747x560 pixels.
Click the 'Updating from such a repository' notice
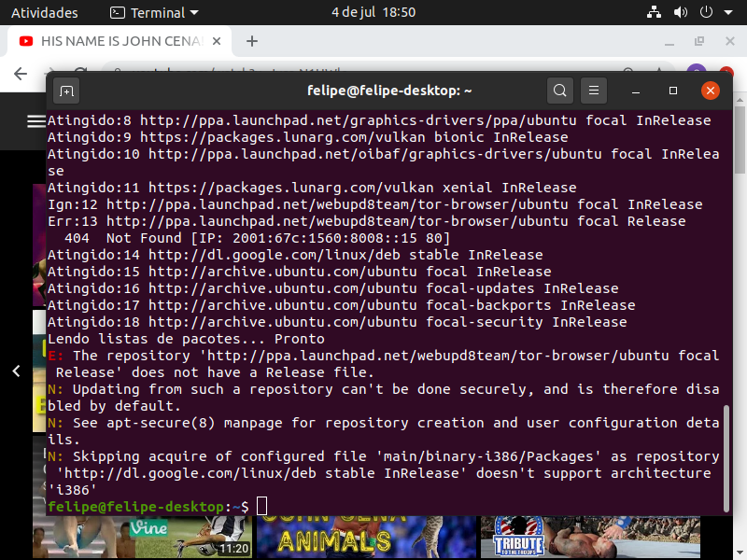[x=384, y=398]
